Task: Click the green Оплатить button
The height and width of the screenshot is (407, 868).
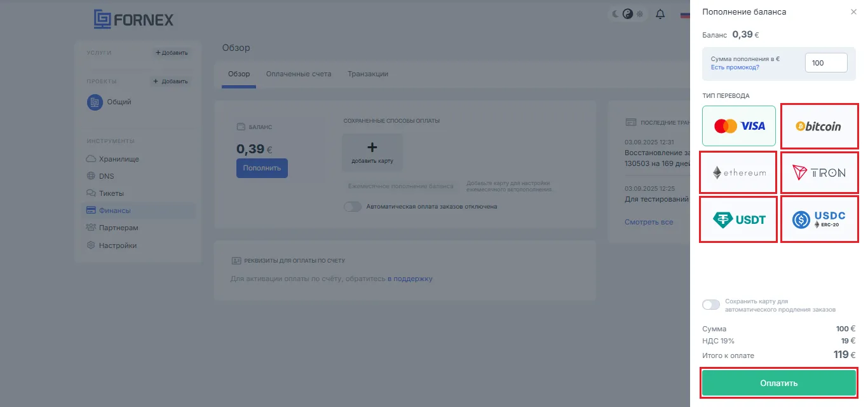Action: click(x=779, y=383)
